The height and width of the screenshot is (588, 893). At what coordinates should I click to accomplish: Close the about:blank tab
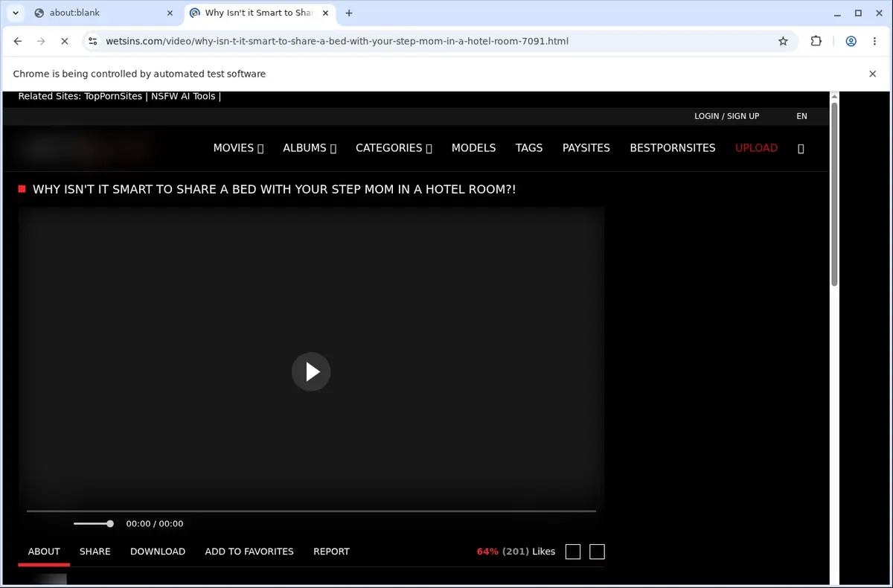[x=170, y=13]
